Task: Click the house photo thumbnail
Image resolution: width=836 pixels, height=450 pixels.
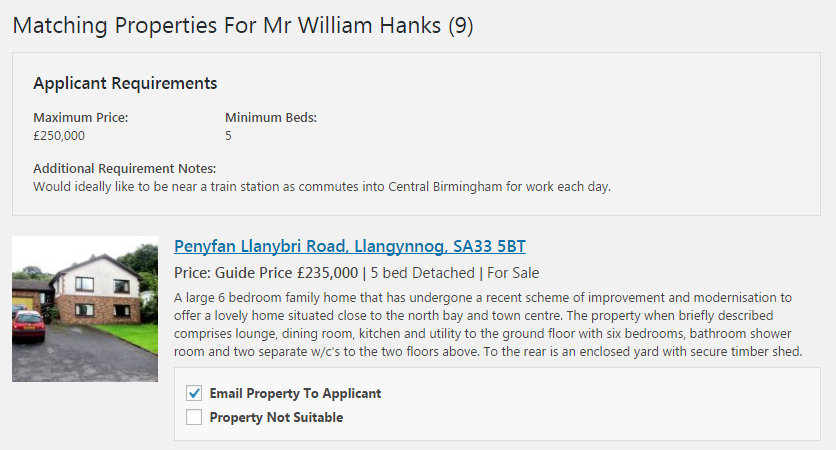Action: (85, 309)
